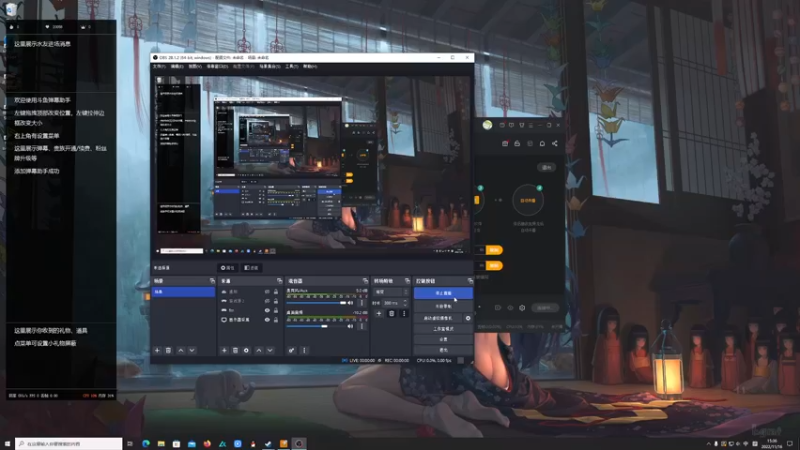Pop out the Scenes dock
The image size is (800, 450).
point(212,281)
